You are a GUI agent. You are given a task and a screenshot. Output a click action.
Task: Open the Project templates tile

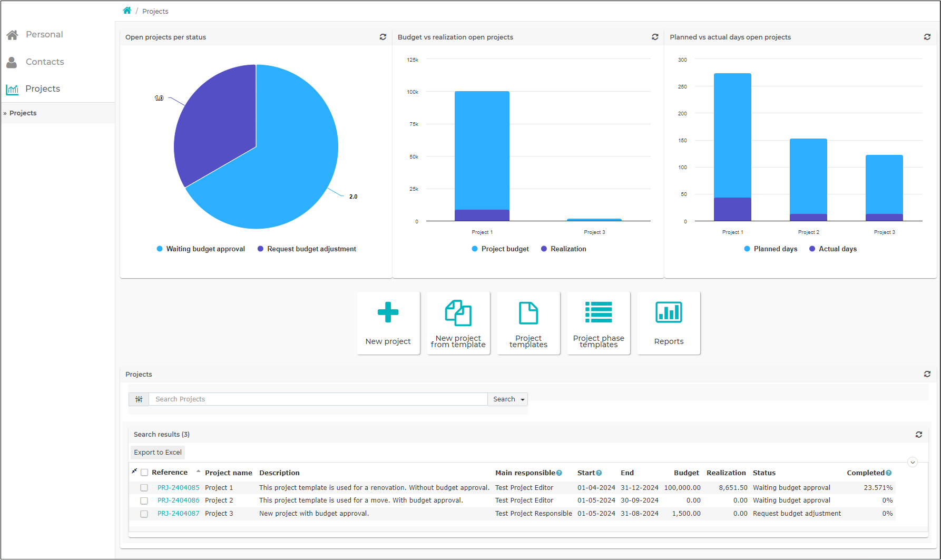528,323
